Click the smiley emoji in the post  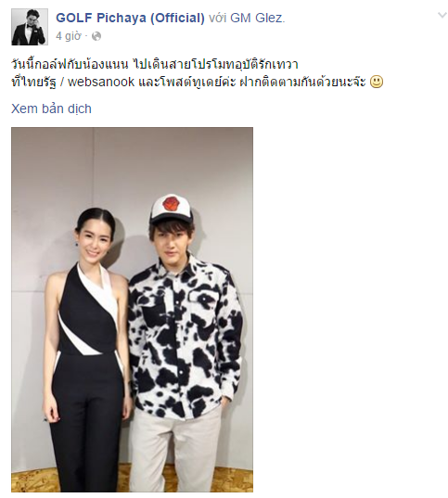pos(377,82)
